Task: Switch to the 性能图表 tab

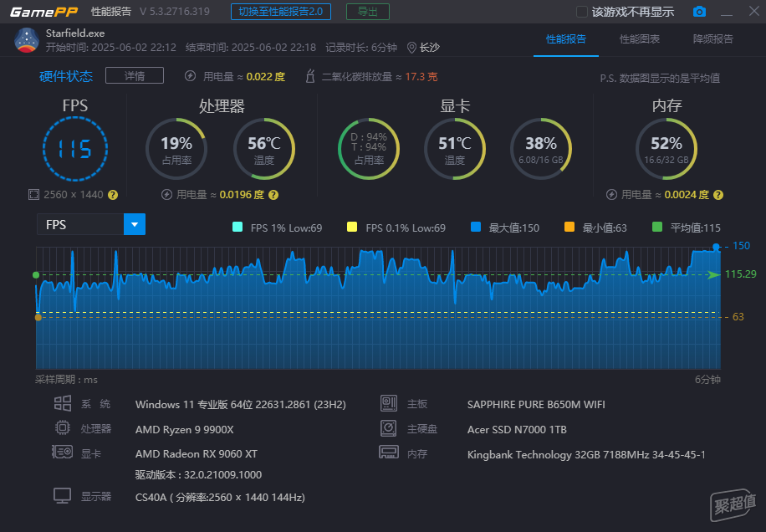Action: (640, 39)
